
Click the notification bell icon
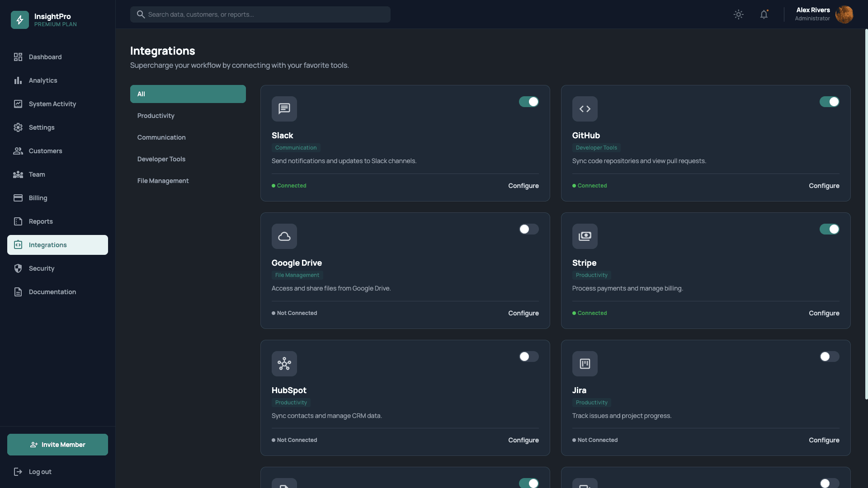pyautogui.click(x=764, y=14)
